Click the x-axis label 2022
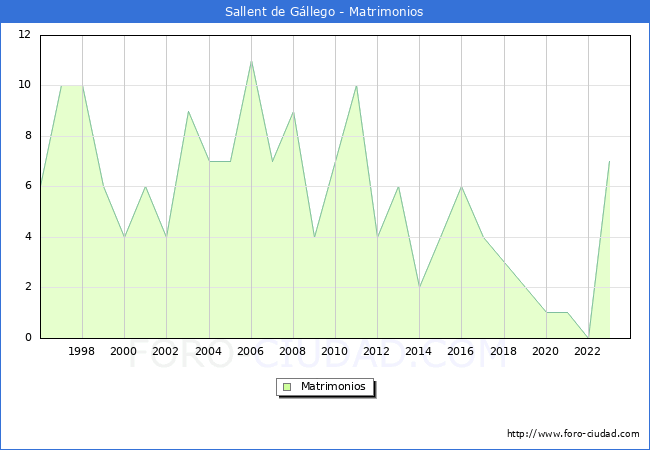The height and width of the screenshot is (450, 650). pyautogui.click(x=587, y=351)
